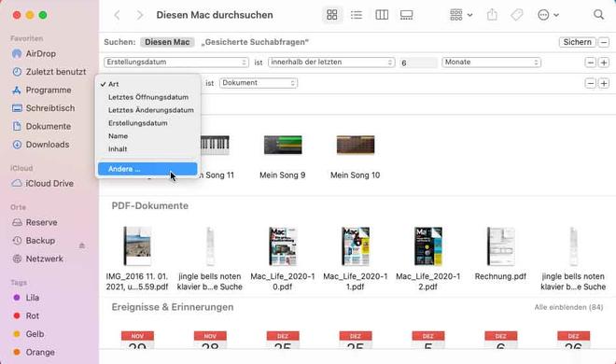The height and width of the screenshot is (364, 616).
Task: Click the PDF-Dokumente group header
Action: coord(149,205)
